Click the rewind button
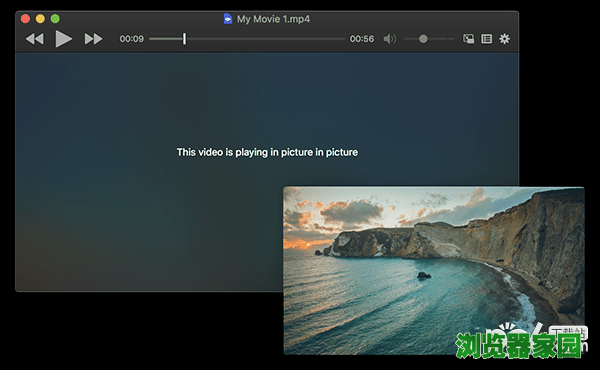Image resolution: width=600 pixels, height=370 pixels. point(34,39)
